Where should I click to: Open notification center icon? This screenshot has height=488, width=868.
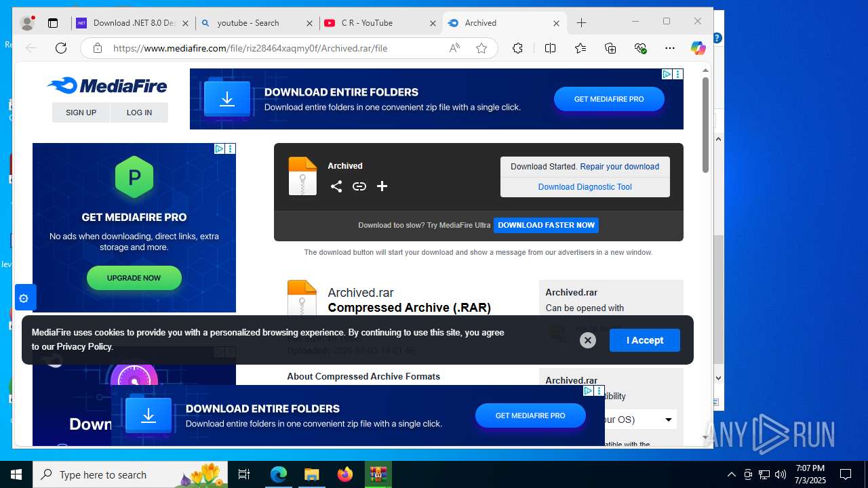(x=846, y=474)
